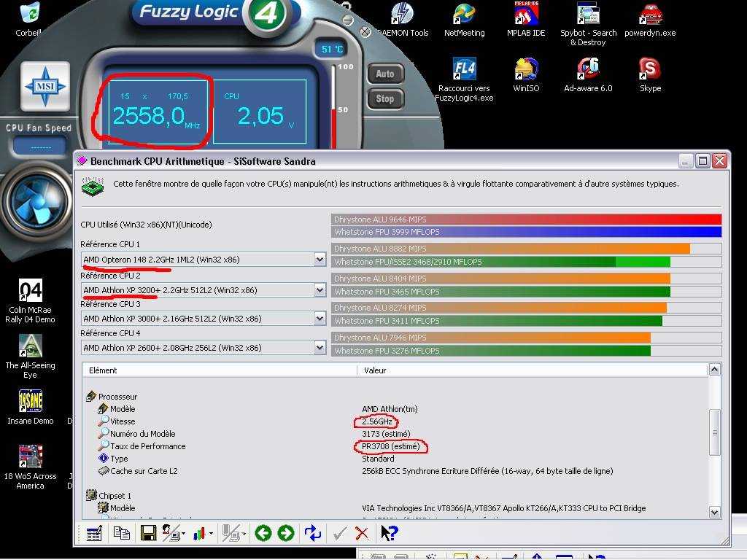747x560 pixels.
Task: Click the Save floppy disk icon in Sandra toolbar
Action: (148, 533)
